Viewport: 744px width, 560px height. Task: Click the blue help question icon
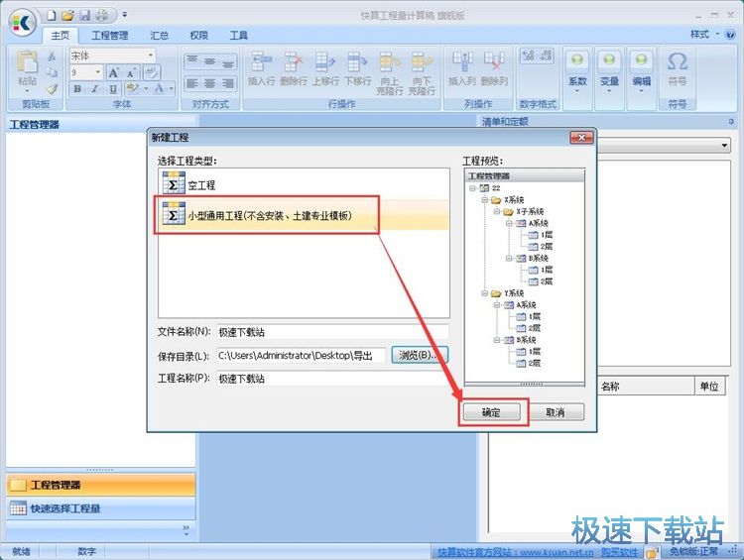[731, 34]
